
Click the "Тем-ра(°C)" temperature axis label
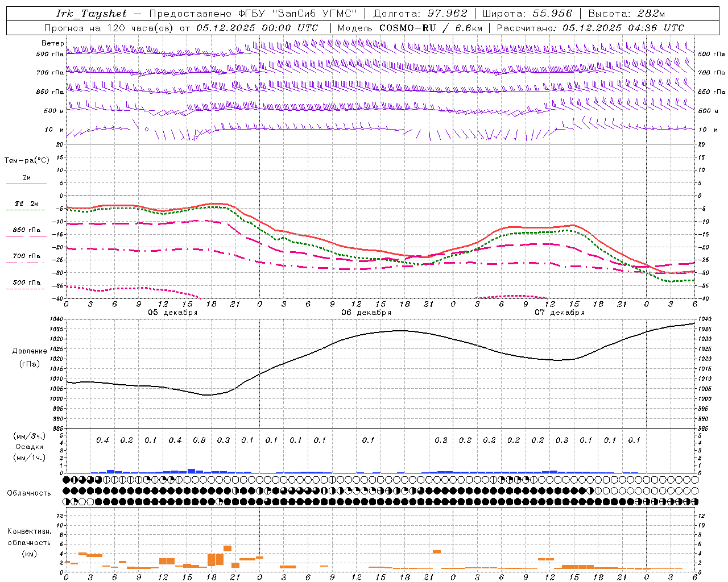click(x=27, y=161)
